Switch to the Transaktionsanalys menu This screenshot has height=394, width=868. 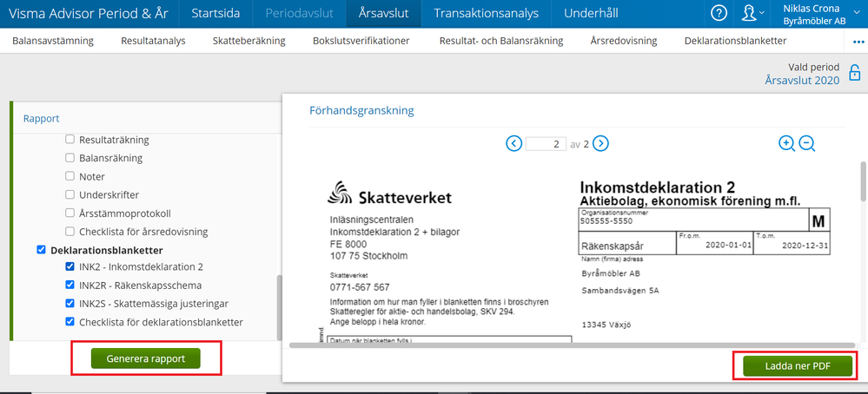click(x=486, y=13)
